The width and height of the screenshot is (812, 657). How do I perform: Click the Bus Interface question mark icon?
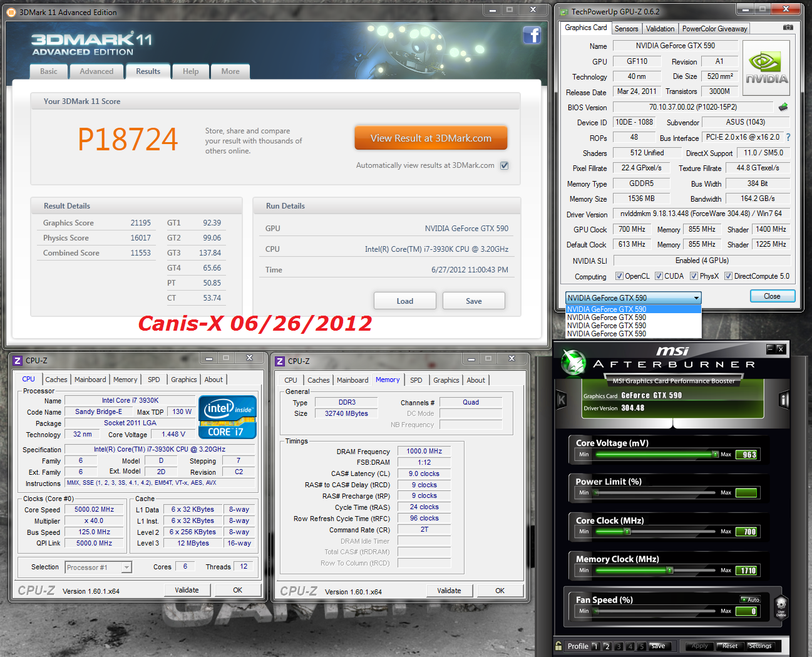click(788, 137)
